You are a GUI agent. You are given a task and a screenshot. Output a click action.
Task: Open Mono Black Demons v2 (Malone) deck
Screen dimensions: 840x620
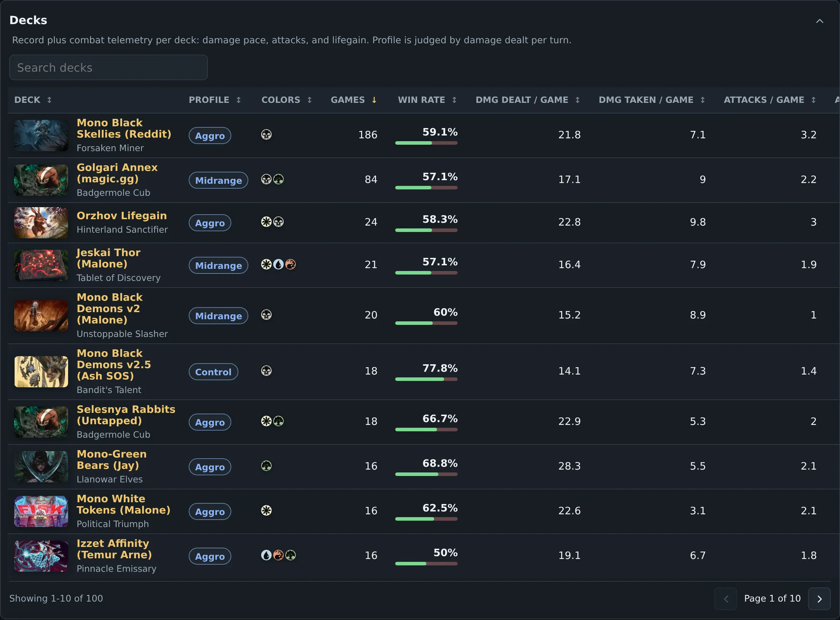click(110, 309)
